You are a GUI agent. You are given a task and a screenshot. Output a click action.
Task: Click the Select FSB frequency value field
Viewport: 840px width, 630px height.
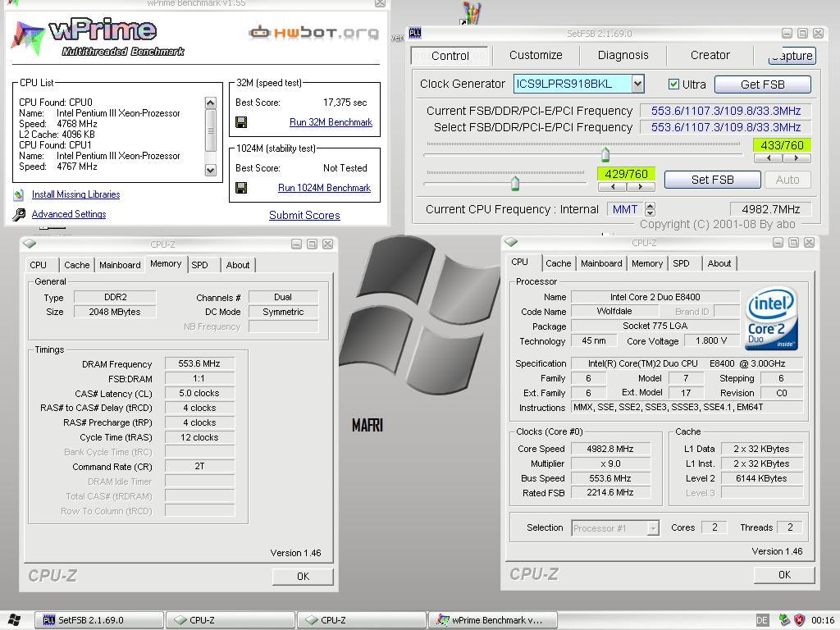coord(725,127)
